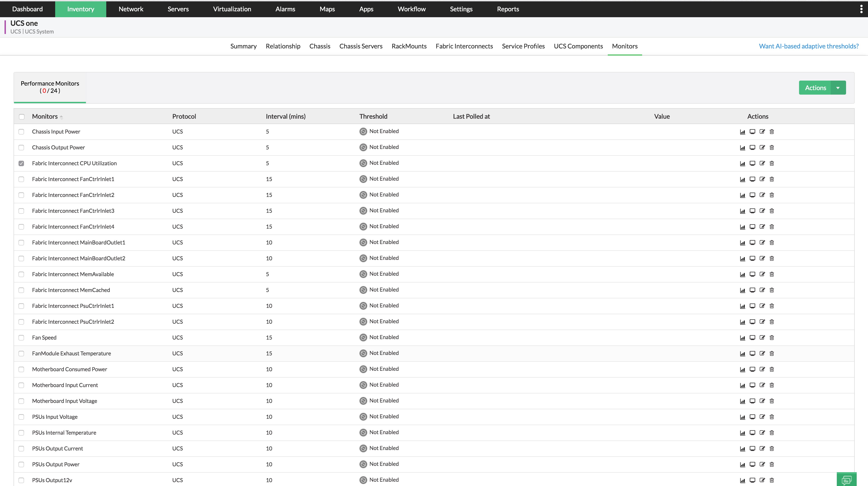This screenshot has height=486, width=868.
Task: Uncheck Fabric Interconnect CPU Utilization checkbox
Action: [x=21, y=163]
